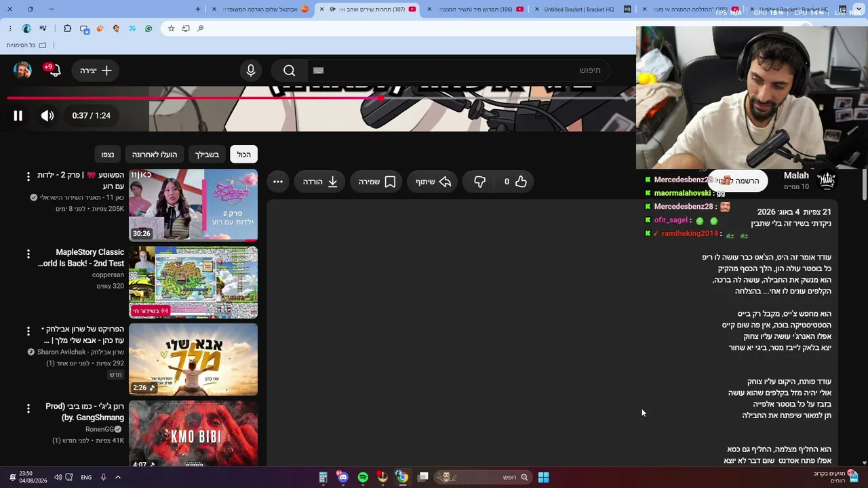Click the zoom magnifier icon in address bar
Viewport: 868px width, 488px height.
[201, 28]
